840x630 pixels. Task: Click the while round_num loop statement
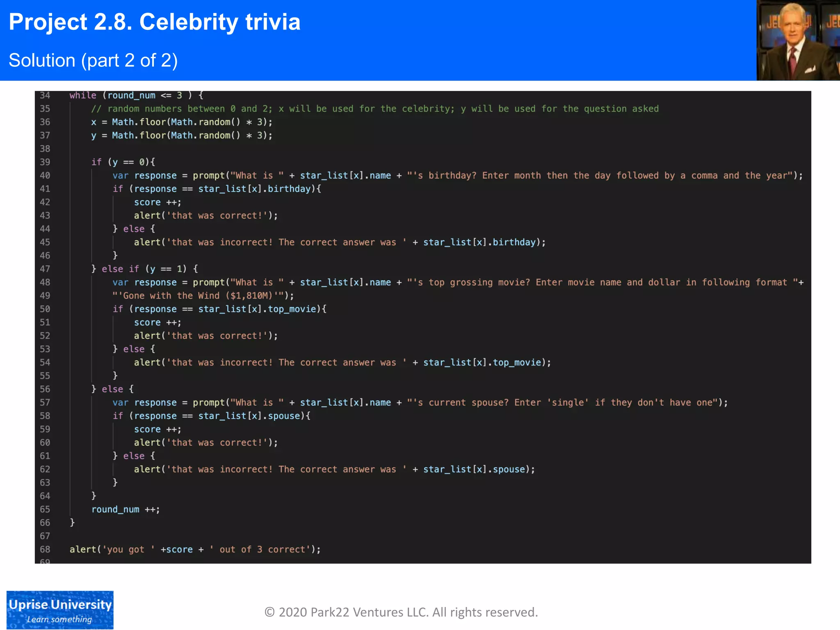point(136,96)
